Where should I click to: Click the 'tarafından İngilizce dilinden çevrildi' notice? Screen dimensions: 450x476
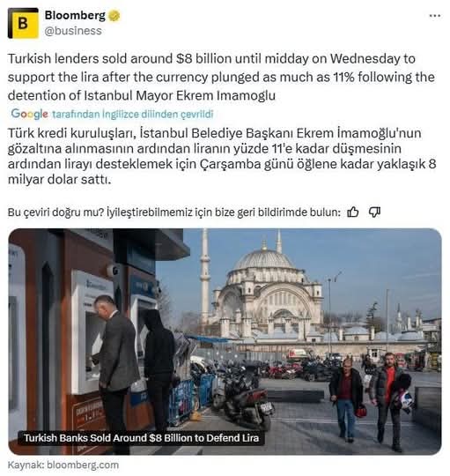pos(132,115)
